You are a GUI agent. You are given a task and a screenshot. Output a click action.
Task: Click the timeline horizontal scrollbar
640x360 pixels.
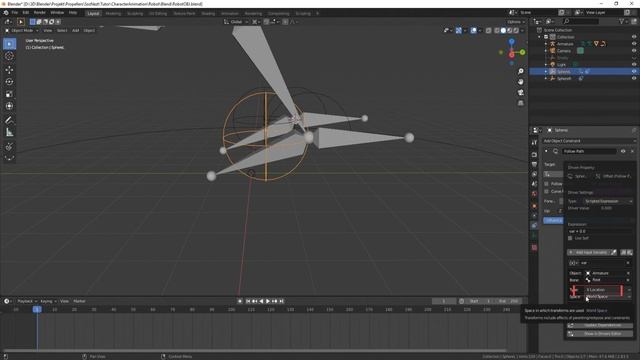tap(255, 350)
